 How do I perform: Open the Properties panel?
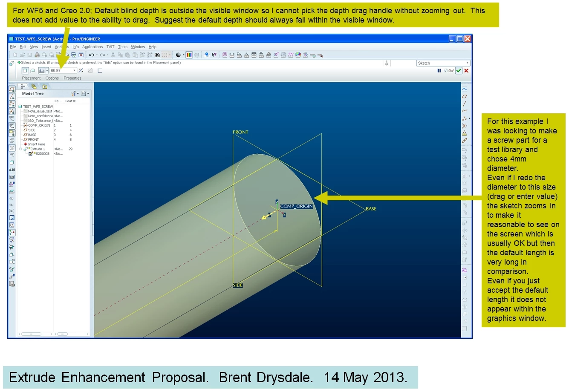pyautogui.click(x=72, y=78)
